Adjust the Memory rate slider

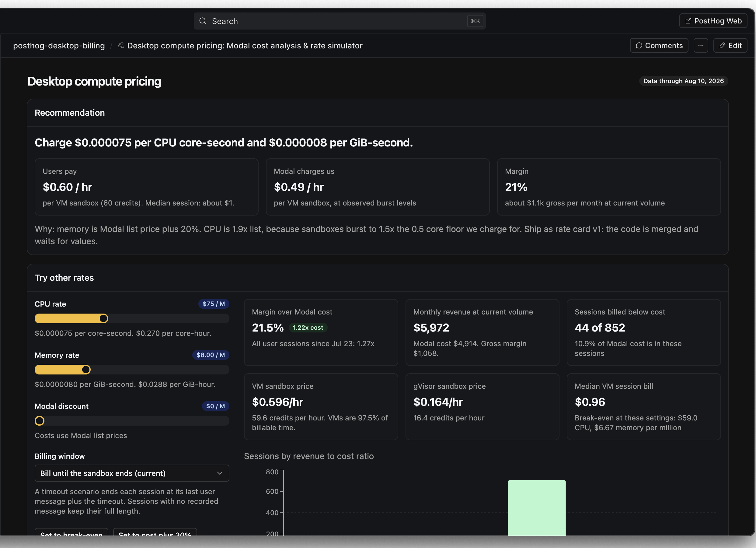[x=132, y=370]
